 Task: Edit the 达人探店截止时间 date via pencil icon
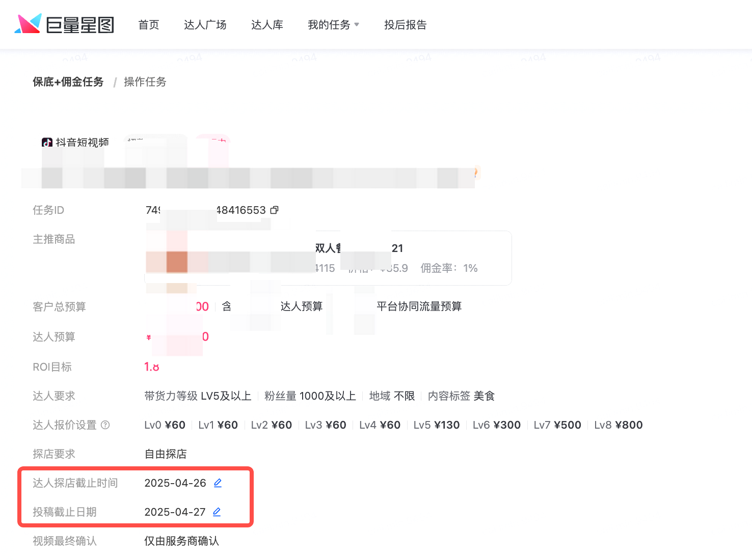(x=218, y=483)
